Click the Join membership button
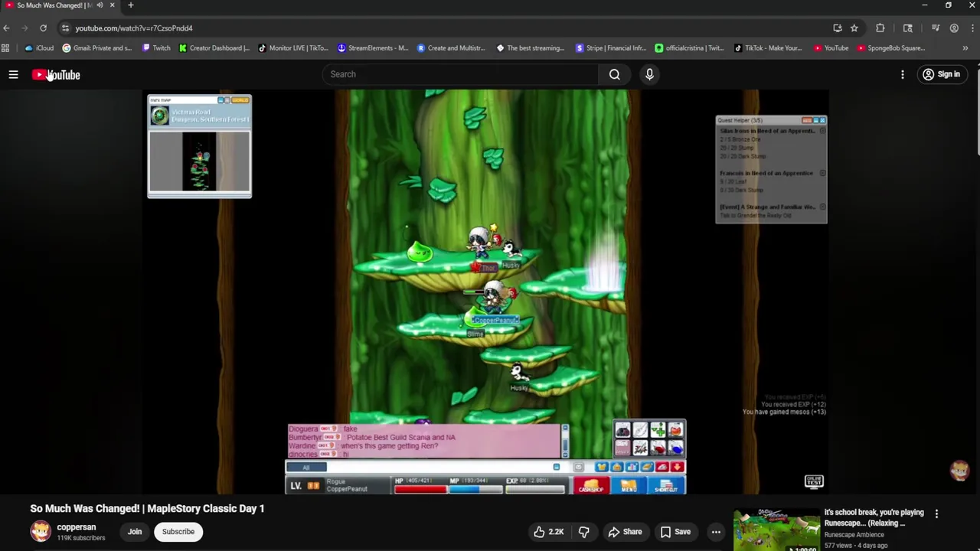Screen dimensions: 980x551 click(x=135, y=532)
